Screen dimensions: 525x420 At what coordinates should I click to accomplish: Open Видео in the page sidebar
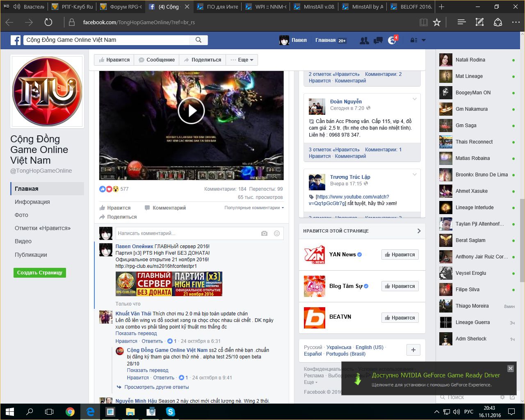[x=23, y=241]
